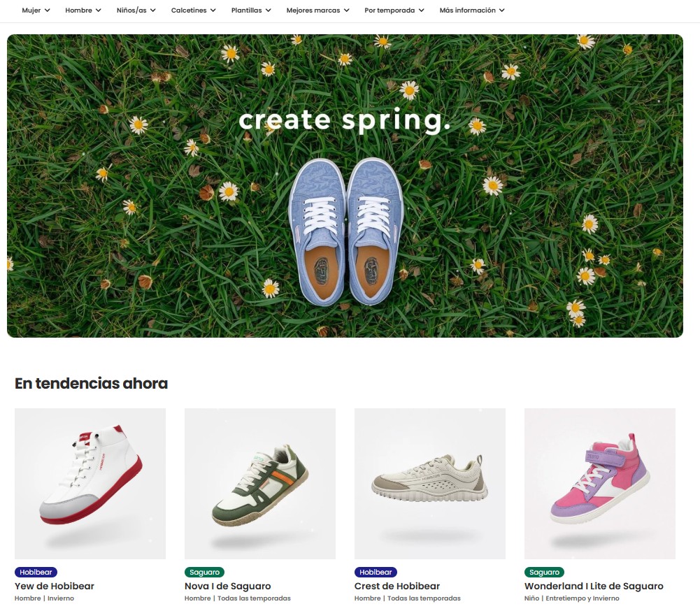
Task: Open the Nova I de Saguaro image
Action: click(x=260, y=483)
